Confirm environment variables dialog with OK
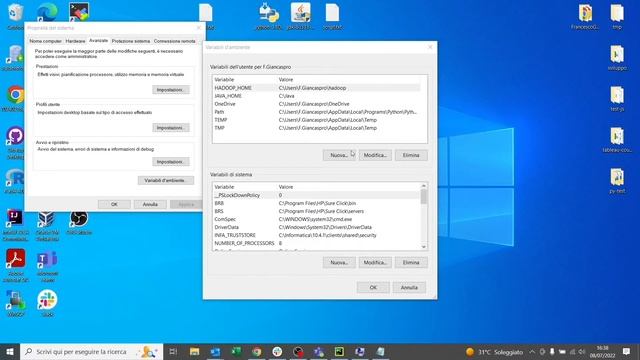 click(373, 287)
